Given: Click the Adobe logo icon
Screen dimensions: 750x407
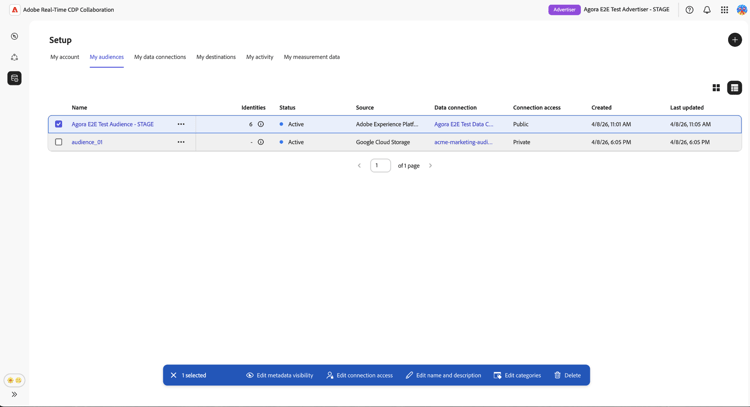Looking at the screenshot, I should 15,10.
